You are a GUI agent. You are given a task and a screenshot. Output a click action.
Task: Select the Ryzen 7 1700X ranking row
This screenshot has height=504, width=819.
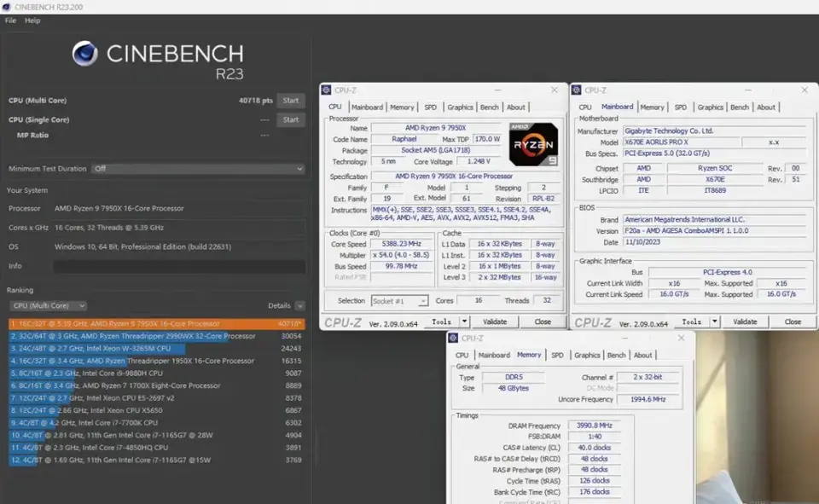pyautogui.click(x=157, y=385)
